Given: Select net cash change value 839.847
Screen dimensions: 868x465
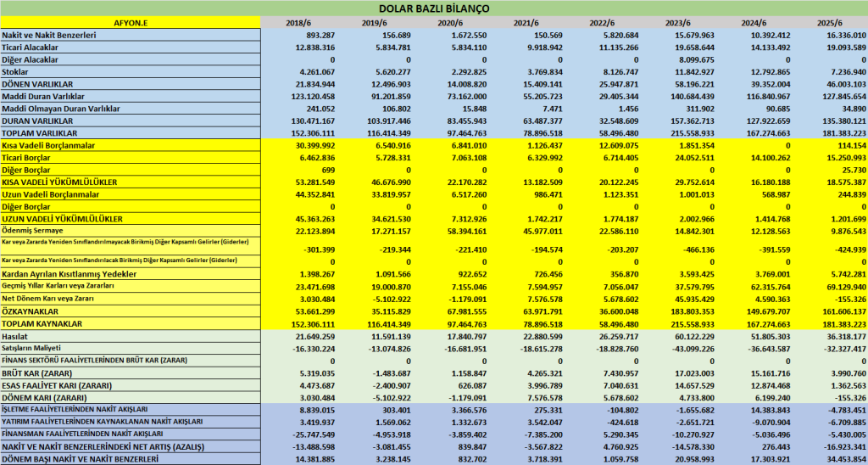Looking at the screenshot, I should [471, 446].
